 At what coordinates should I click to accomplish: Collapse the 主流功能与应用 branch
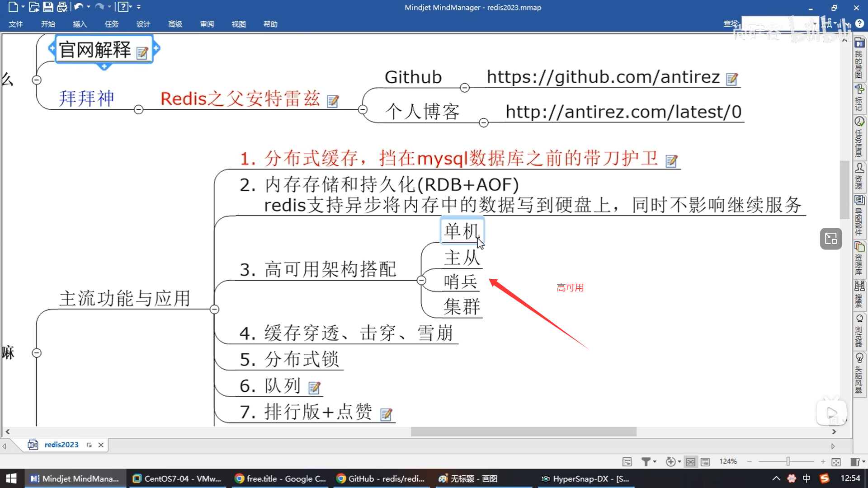click(x=215, y=310)
